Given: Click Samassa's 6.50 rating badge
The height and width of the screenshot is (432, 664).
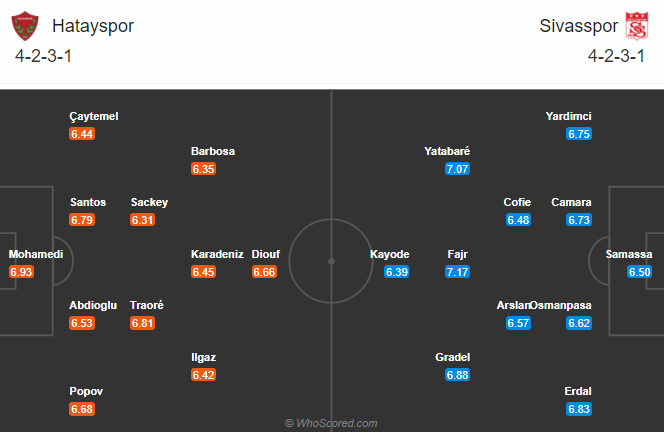Looking at the screenshot, I should click(x=639, y=272).
